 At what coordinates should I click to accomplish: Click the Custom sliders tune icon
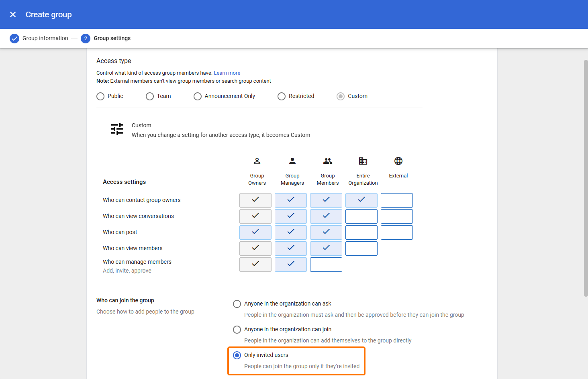[117, 129]
